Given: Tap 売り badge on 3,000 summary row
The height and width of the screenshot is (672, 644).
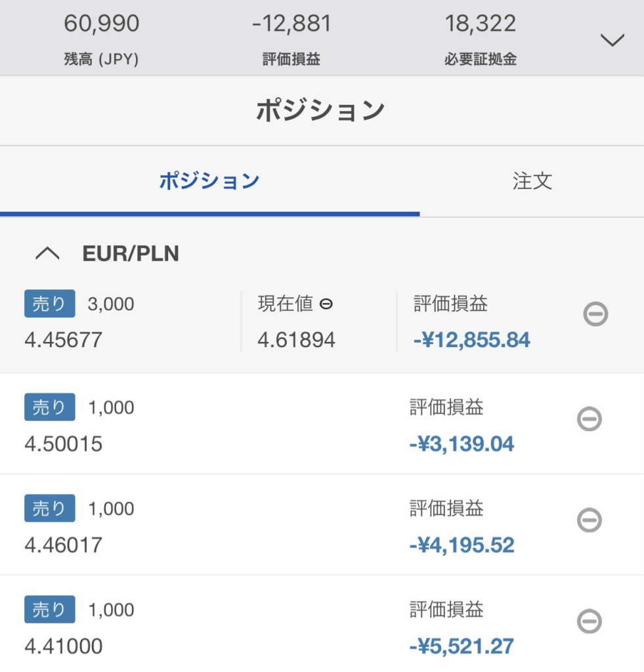Looking at the screenshot, I should tap(50, 303).
